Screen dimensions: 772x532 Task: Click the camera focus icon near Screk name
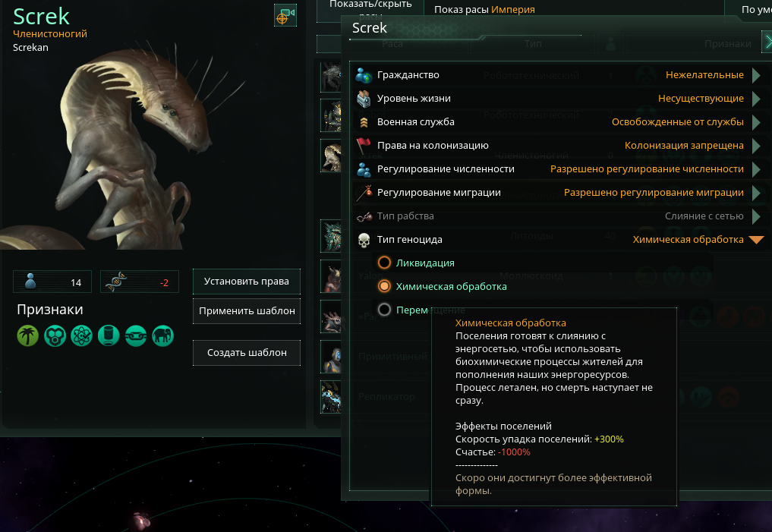[285, 15]
